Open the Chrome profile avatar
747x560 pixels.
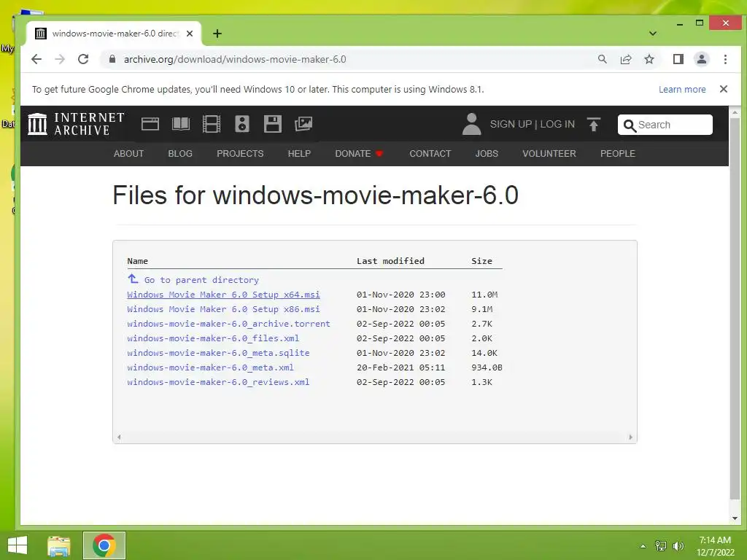[701, 59]
